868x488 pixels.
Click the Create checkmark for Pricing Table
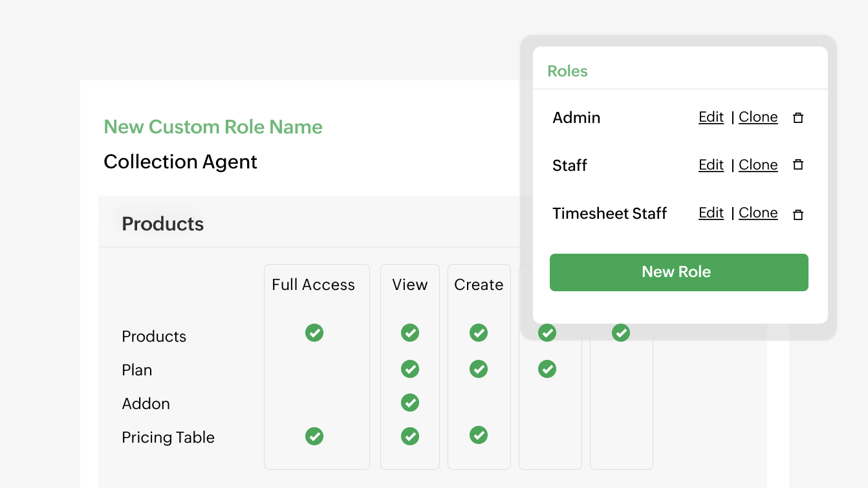tap(479, 435)
